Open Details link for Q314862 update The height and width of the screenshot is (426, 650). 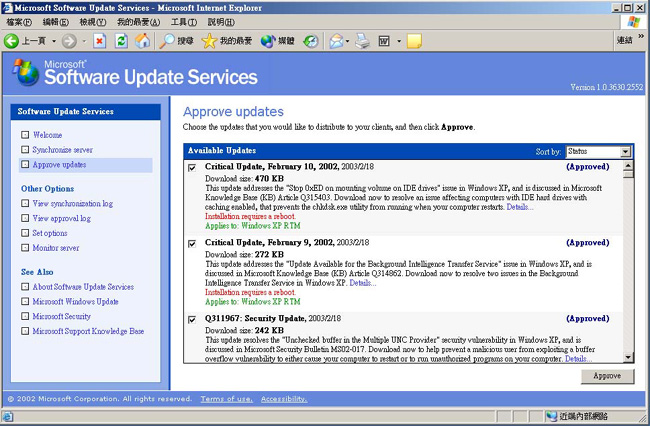[363, 283]
